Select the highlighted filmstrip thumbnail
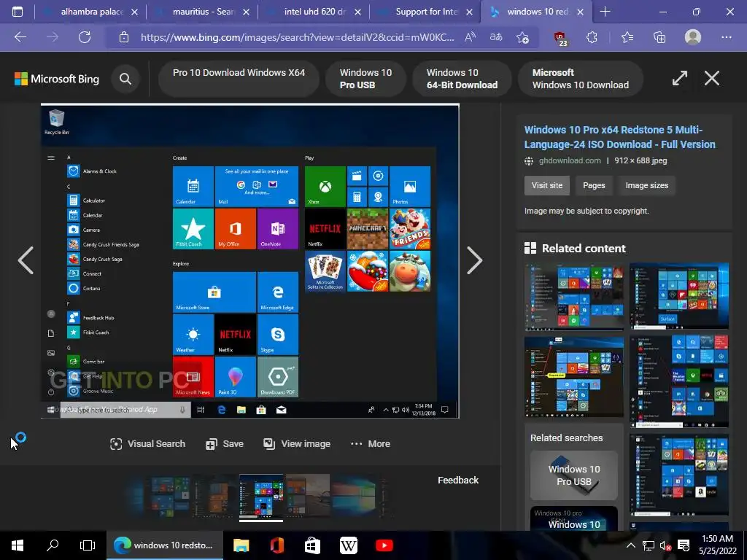747x560 pixels. [x=261, y=496]
